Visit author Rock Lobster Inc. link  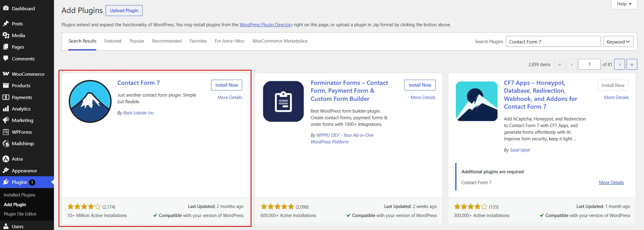point(139,113)
